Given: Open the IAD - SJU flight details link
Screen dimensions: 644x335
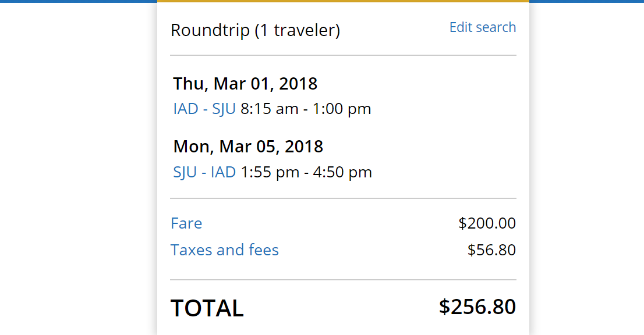Looking at the screenshot, I should 204,109.
